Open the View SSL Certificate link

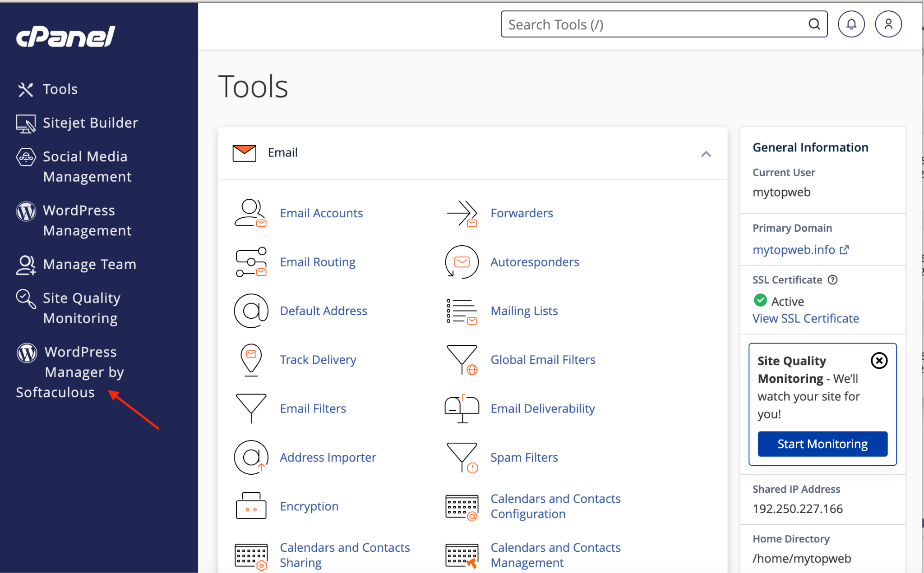point(805,318)
